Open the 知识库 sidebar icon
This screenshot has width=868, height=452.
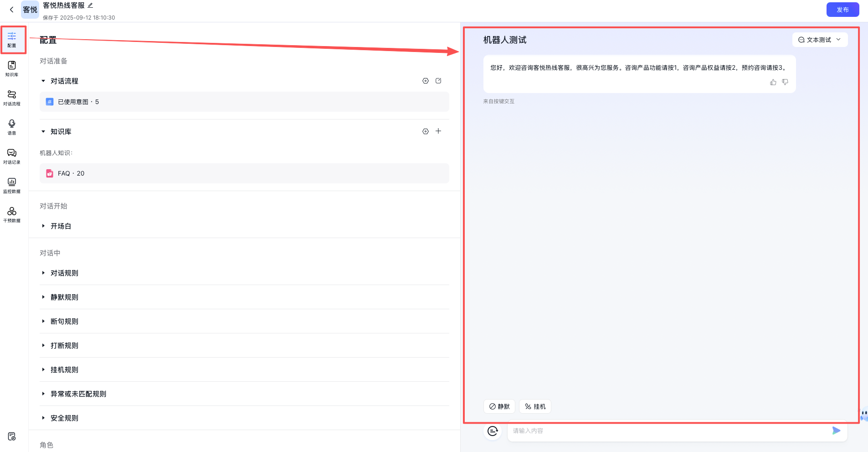(12, 68)
